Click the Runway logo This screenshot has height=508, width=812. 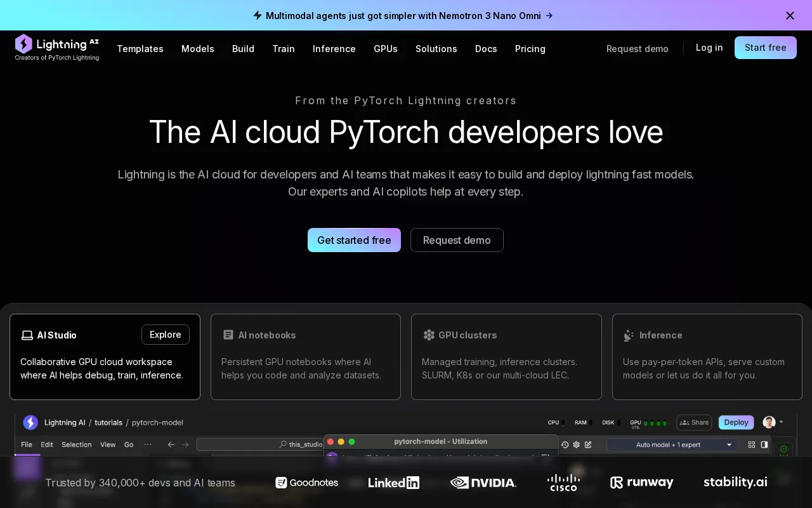[x=641, y=483]
